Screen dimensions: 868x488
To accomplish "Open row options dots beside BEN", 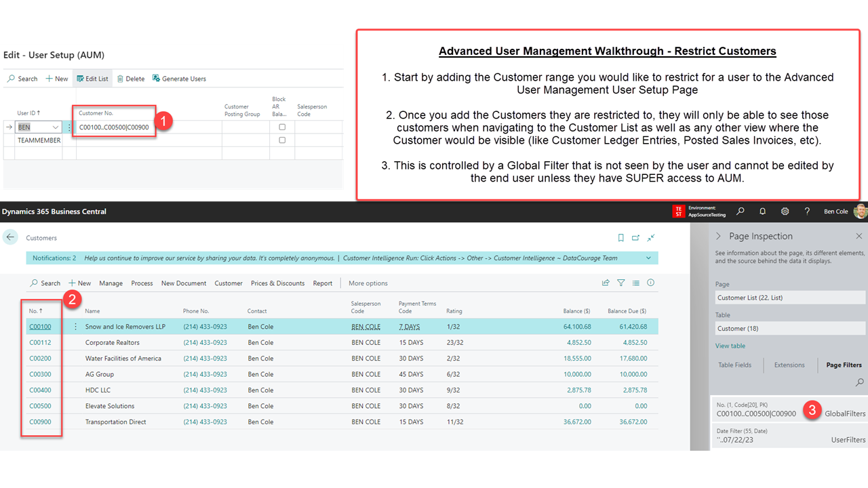I will (x=69, y=127).
